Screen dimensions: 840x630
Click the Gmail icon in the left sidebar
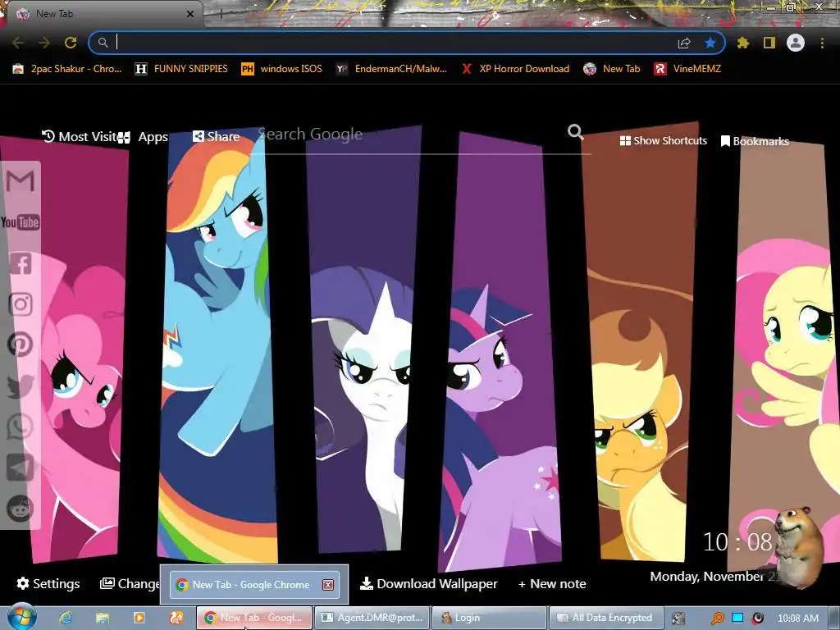(x=21, y=181)
